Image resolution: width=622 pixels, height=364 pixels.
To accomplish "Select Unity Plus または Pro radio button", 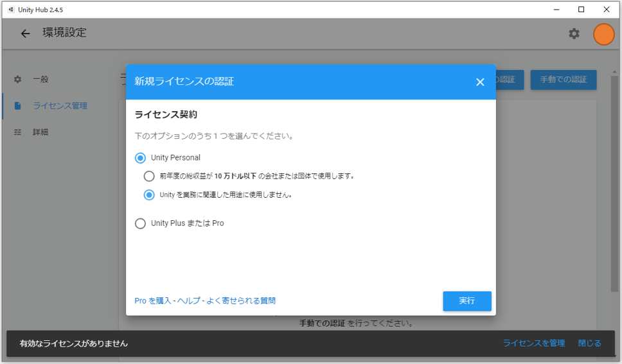I will point(140,223).
